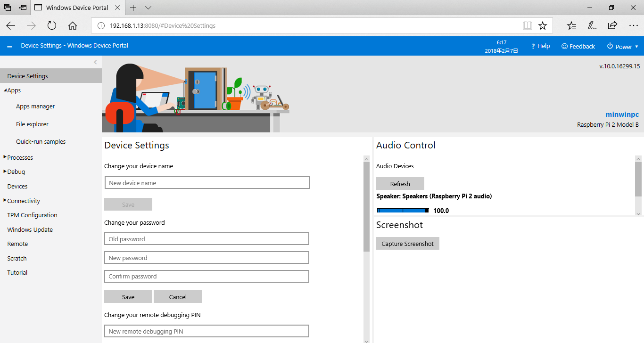The image size is (644, 343).
Task: Click Audio Control scrollbar down arrow
Action: (x=639, y=213)
